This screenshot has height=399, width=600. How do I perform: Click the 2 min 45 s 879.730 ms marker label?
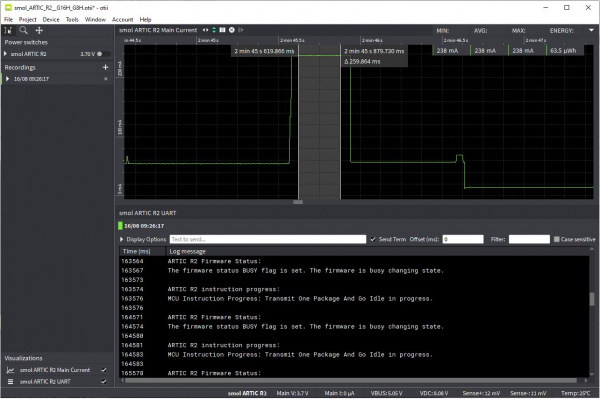tap(374, 51)
